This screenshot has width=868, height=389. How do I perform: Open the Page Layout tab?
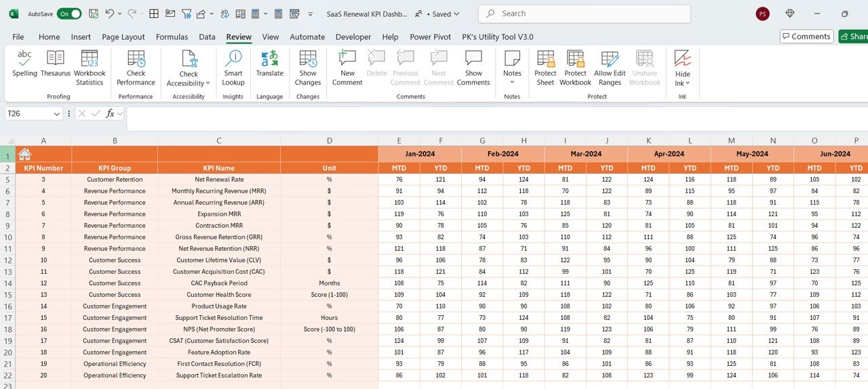pos(123,37)
